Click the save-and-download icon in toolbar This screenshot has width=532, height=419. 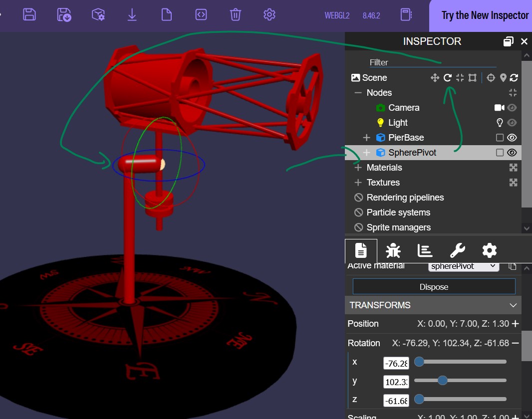pyautogui.click(x=64, y=15)
